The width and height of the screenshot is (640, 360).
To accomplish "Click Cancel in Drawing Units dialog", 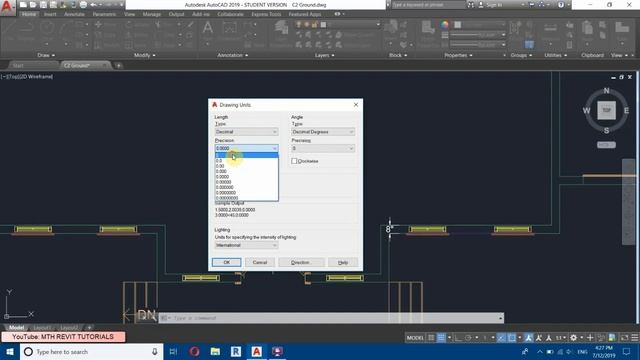I will tap(260, 262).
